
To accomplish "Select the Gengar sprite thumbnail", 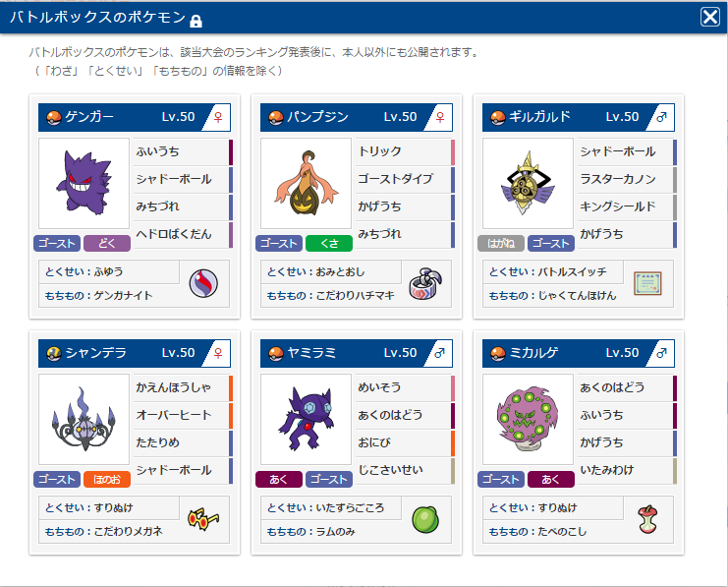I will [84, 183].
